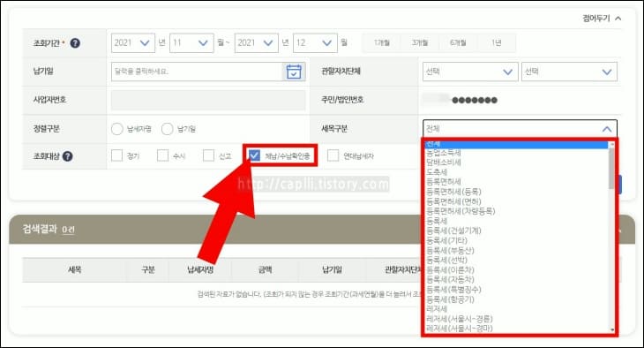The width and height of the screenshot is (644, 348).
Task: Open the start year 2021 dropdown
Action: click(x=132, y=42)
